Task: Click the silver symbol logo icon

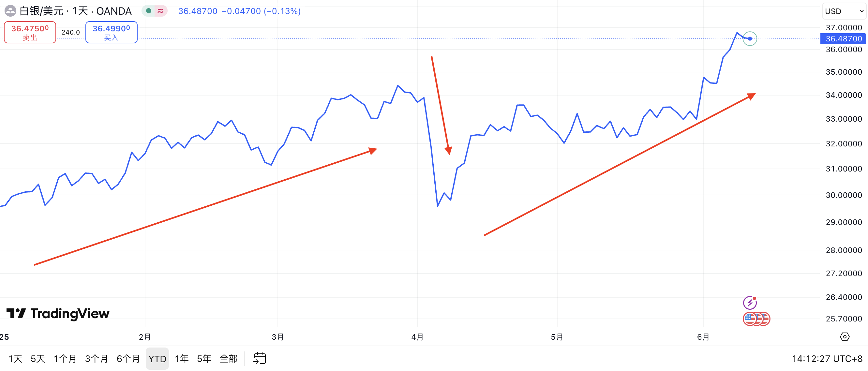Action: (10, 11)
